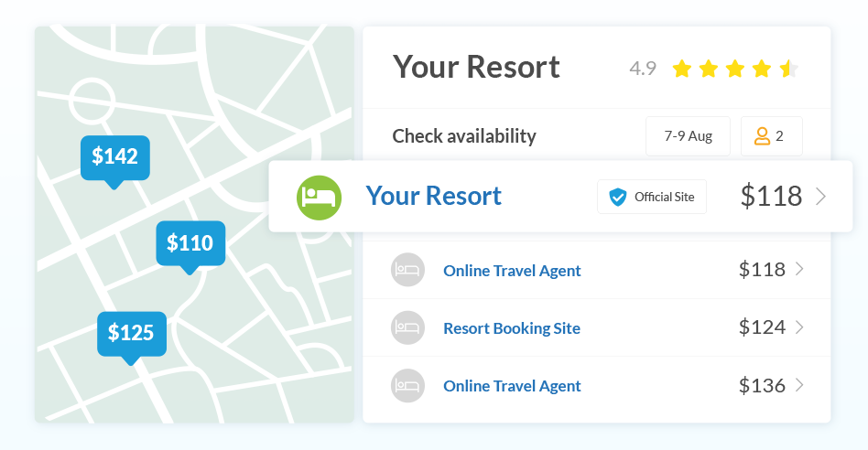Open the Online Travel Agent $118 link

tap(512, 271)
